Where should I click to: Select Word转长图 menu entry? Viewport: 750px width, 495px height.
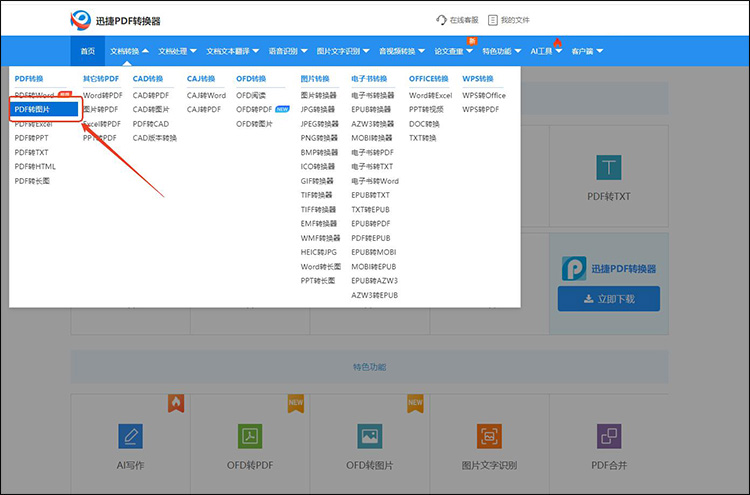coord(320,266)
